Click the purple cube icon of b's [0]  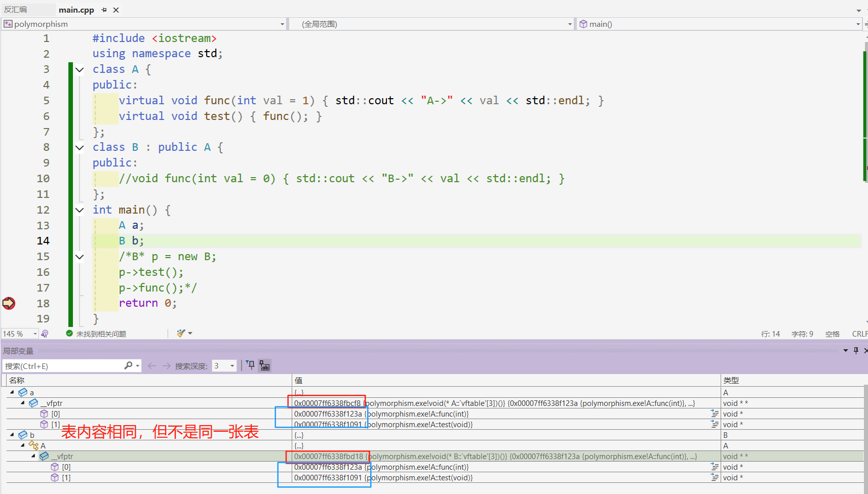pyautogui.click(x=55, y=467)
